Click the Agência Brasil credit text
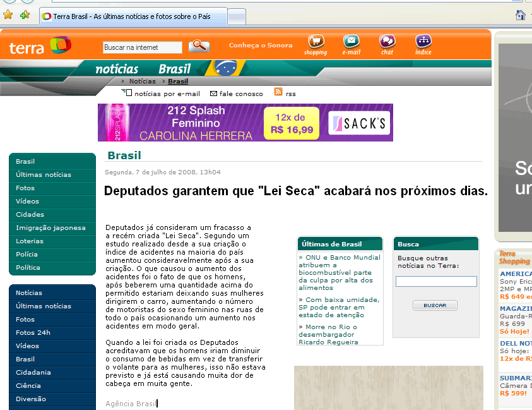Screen dimensions: 532x410 (131, 404)
